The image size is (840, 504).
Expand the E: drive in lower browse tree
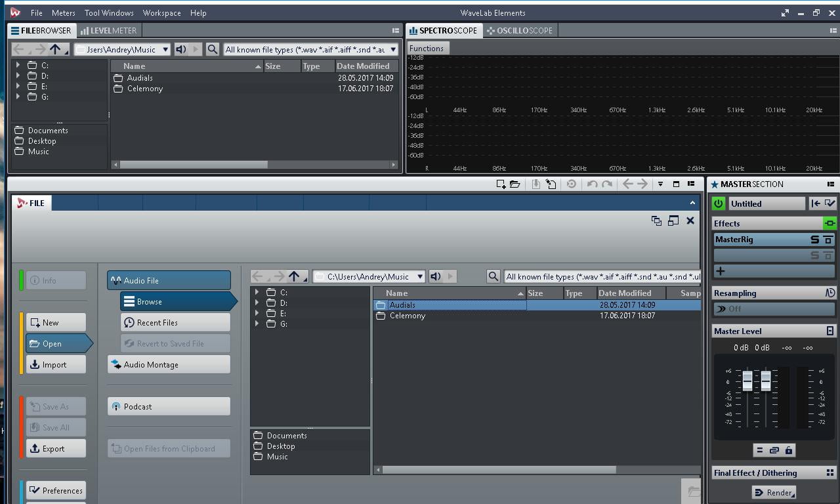pos(257,313)
